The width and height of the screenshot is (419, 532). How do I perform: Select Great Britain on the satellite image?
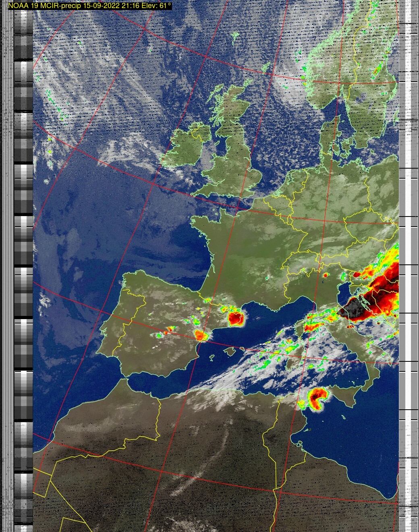237,161
